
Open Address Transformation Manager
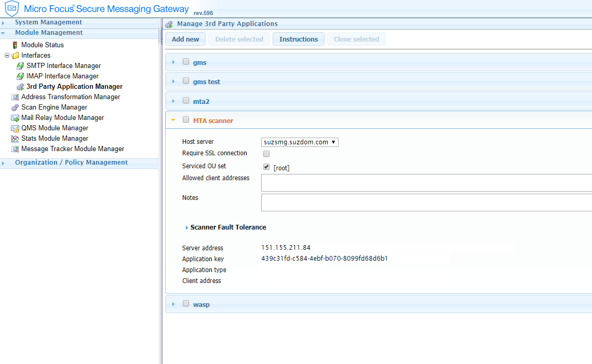(x=71, y=97)
